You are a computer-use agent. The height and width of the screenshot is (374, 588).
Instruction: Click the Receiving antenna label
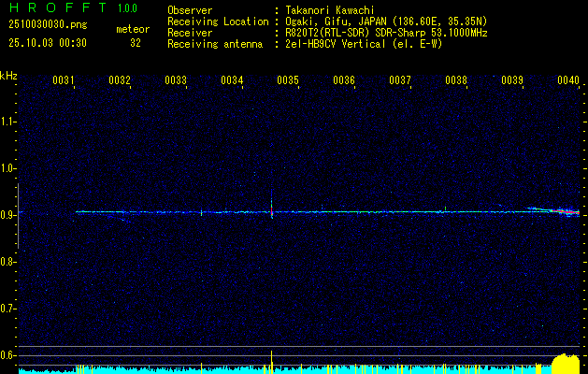pyautogui.click(x=215, y=44)
